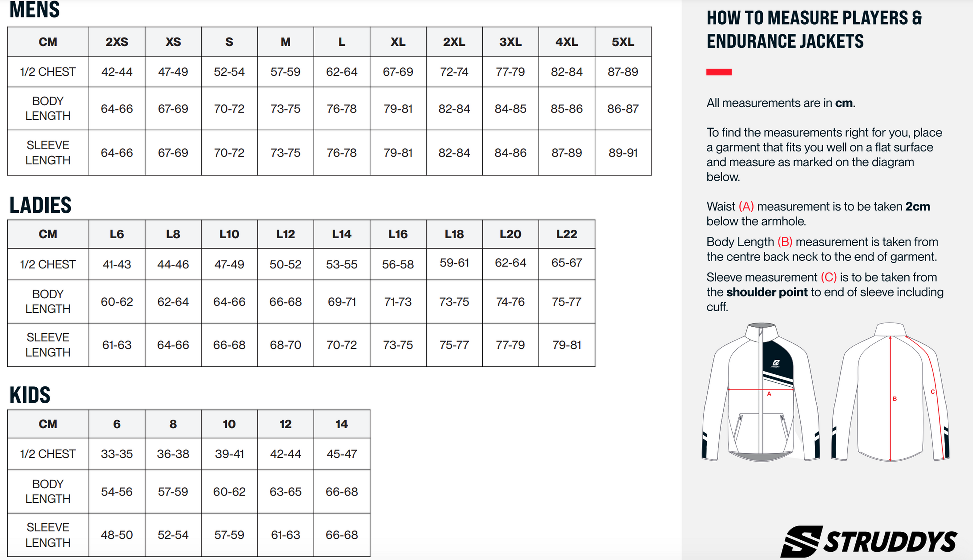
Task: Click the front view jacket diagram
Action: pyautogui.click(x=761, y=392)
